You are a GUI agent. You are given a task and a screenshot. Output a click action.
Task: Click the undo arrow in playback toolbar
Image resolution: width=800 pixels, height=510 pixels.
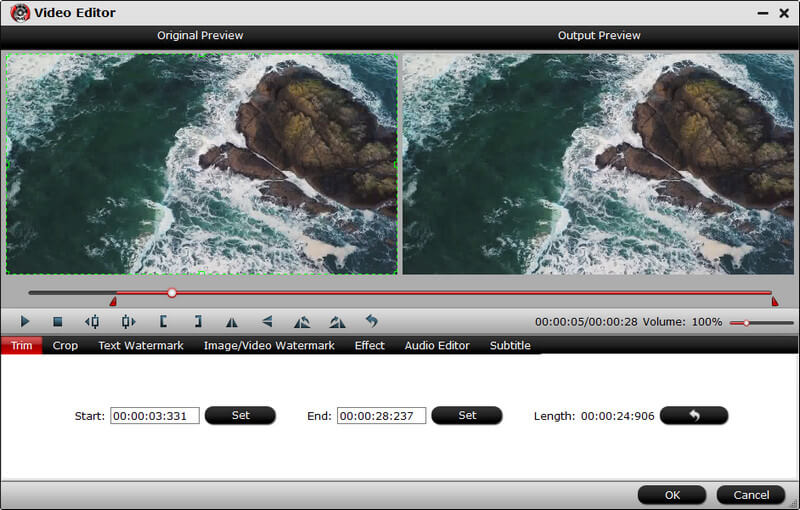(372, 322)
